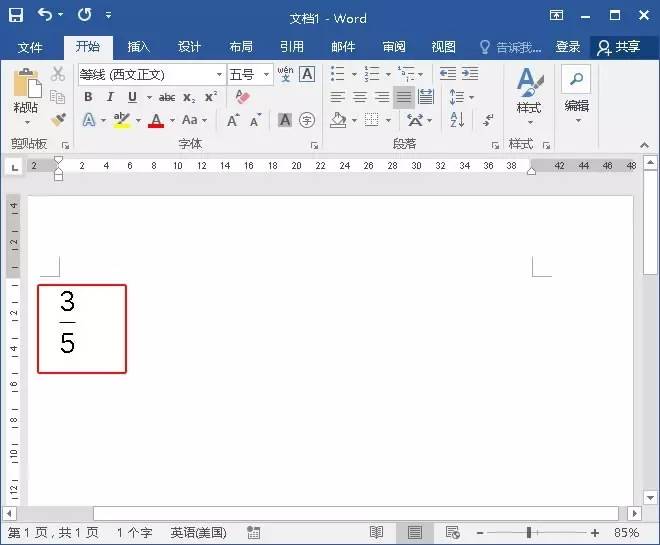Open the 文件 menu
660x545 pixels.
30,47
